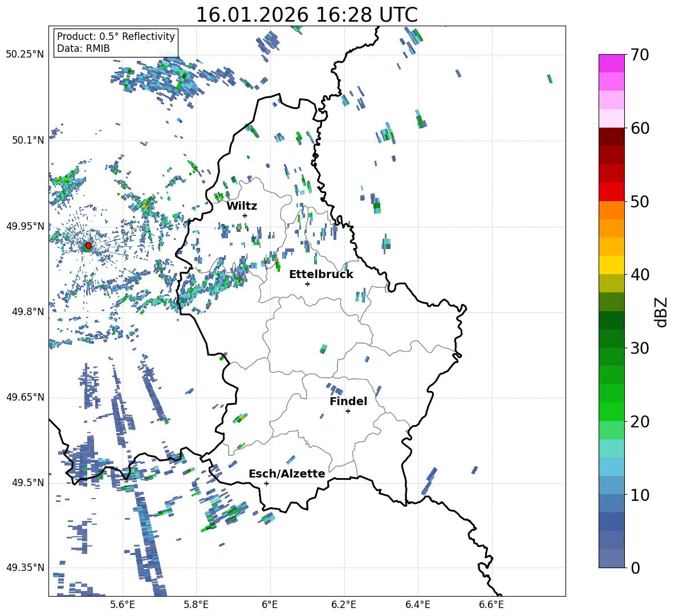Click the 30 tick on the colorbar

pos(640,348)
